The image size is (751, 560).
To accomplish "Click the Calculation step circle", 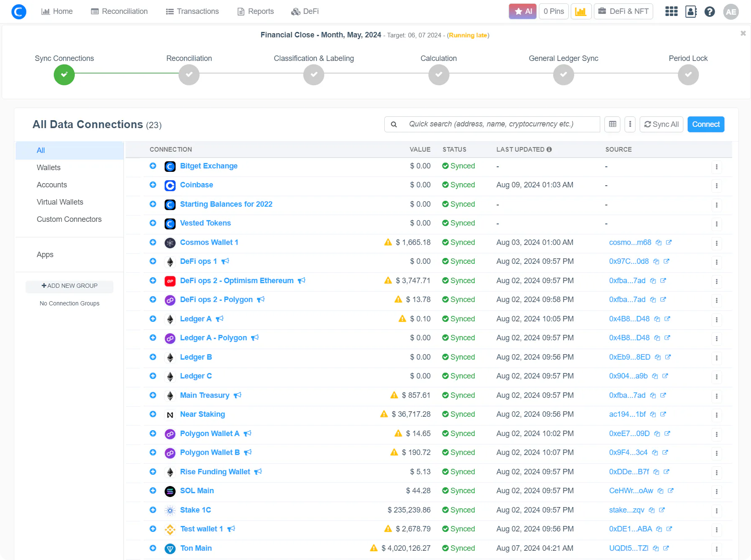I will [x=439, y=75].
